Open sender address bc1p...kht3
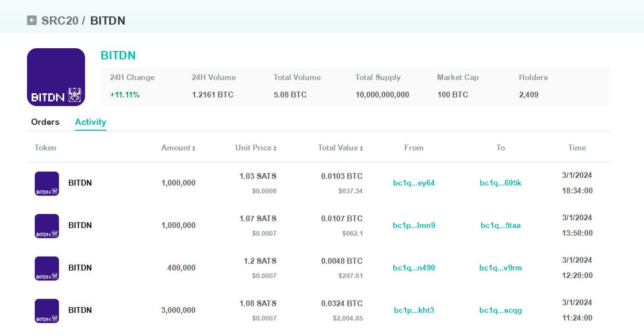 click(414, 310)
